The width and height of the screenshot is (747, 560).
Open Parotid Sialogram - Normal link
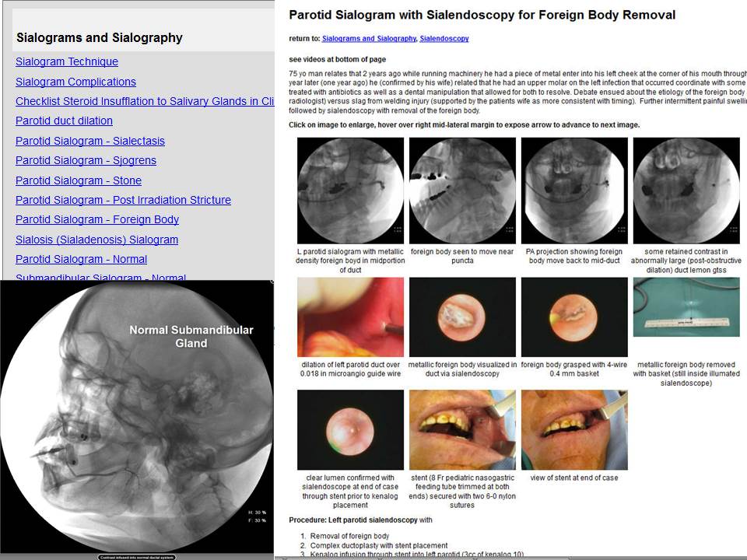coord(81,259)
